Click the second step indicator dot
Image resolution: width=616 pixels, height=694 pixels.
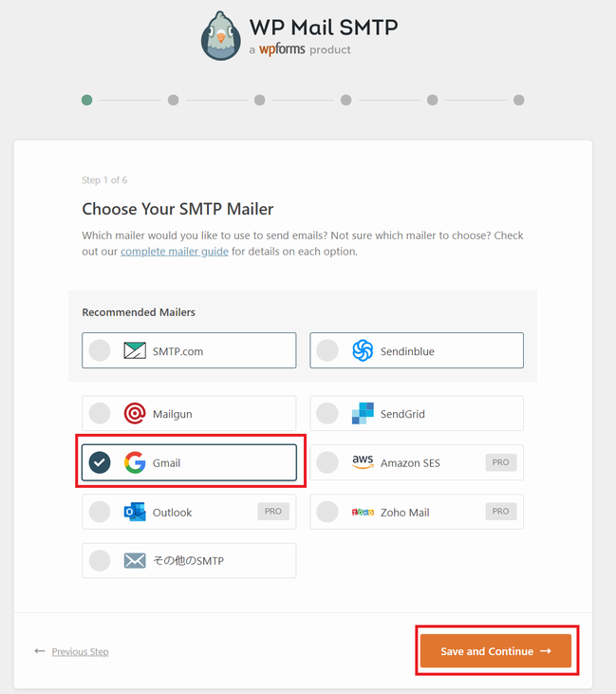[x=174, y=100]
